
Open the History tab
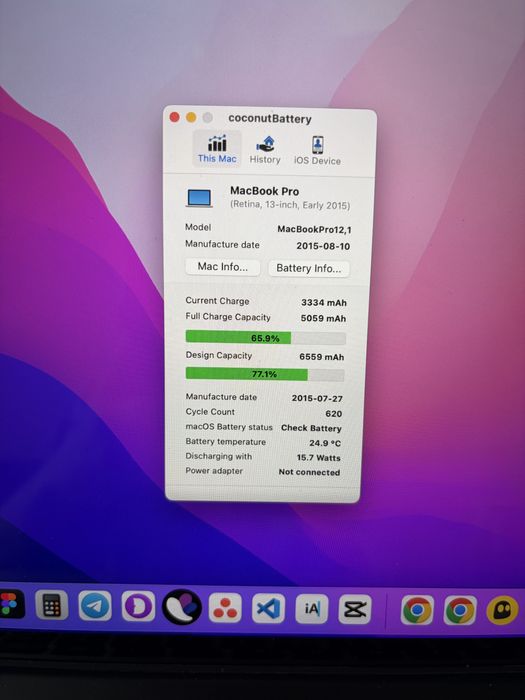tap(265, 150)
